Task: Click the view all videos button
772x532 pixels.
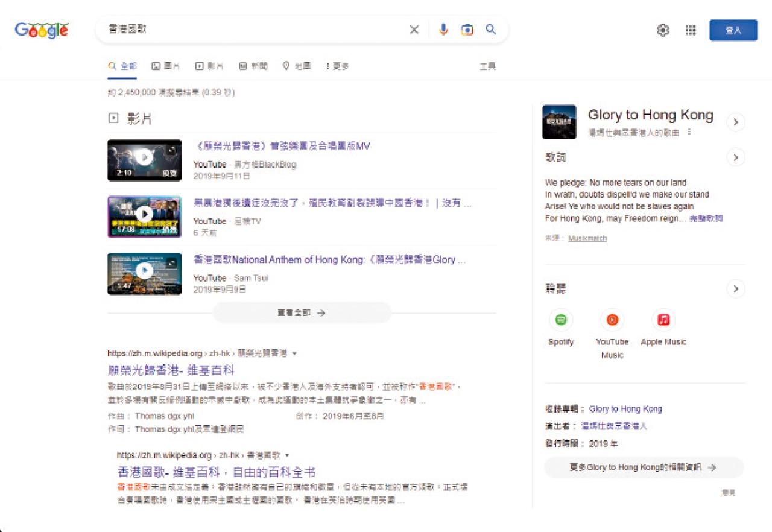Action: [x=302, y=313]
